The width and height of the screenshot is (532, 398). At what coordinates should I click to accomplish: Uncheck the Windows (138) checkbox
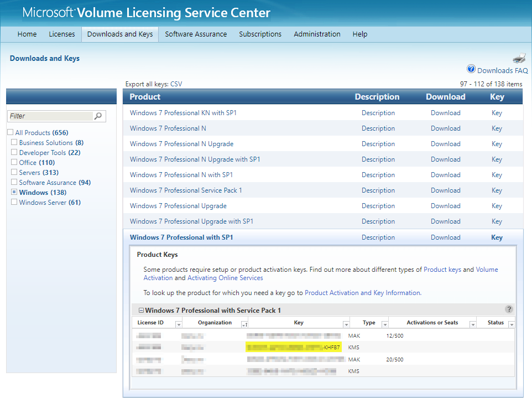[14, 192]
